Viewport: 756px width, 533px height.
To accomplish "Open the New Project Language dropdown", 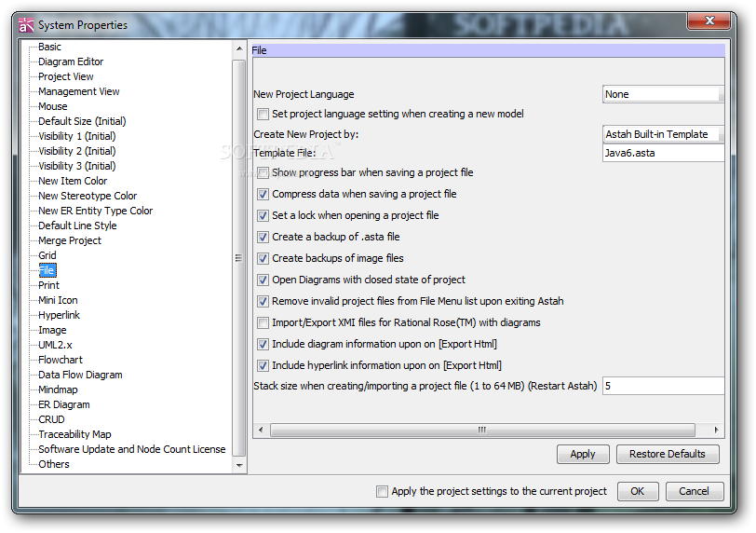I will [664, 94].
